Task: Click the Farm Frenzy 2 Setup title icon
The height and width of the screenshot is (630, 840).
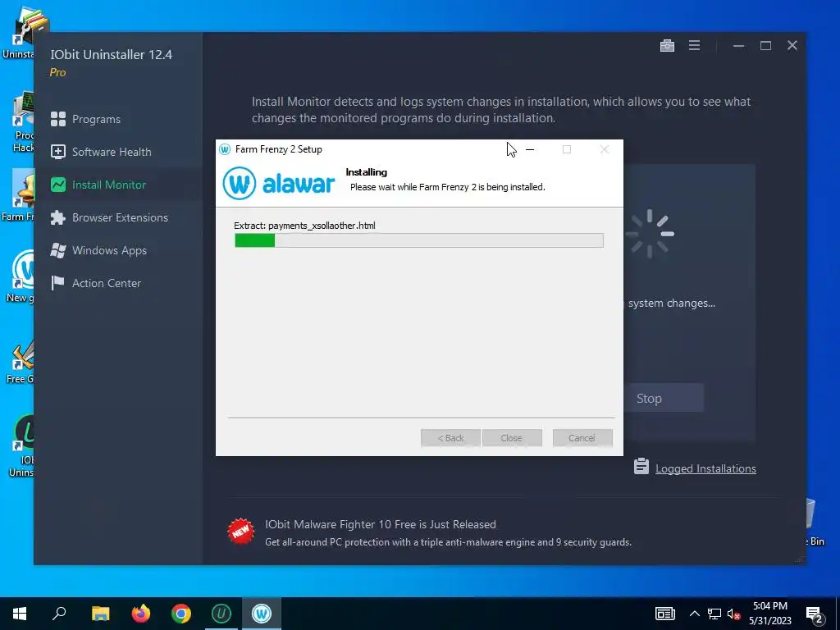Action: click(225, 149)
